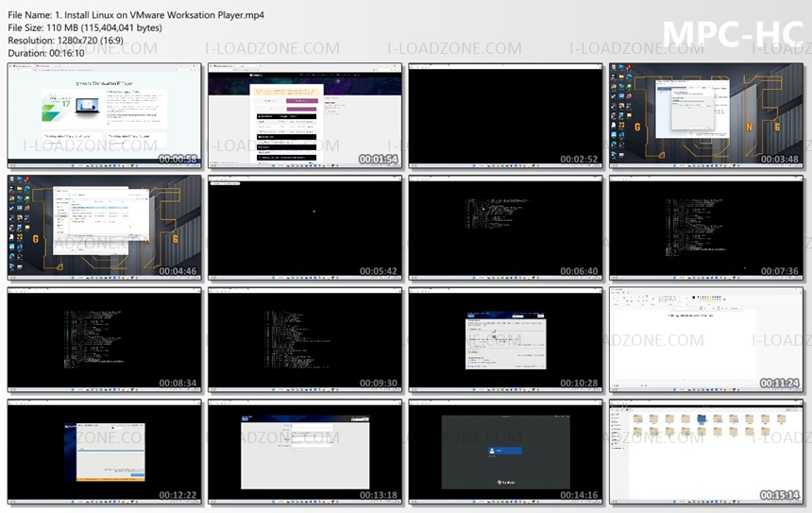Select the terminal output frame at 00:08:34

point(105,340)
